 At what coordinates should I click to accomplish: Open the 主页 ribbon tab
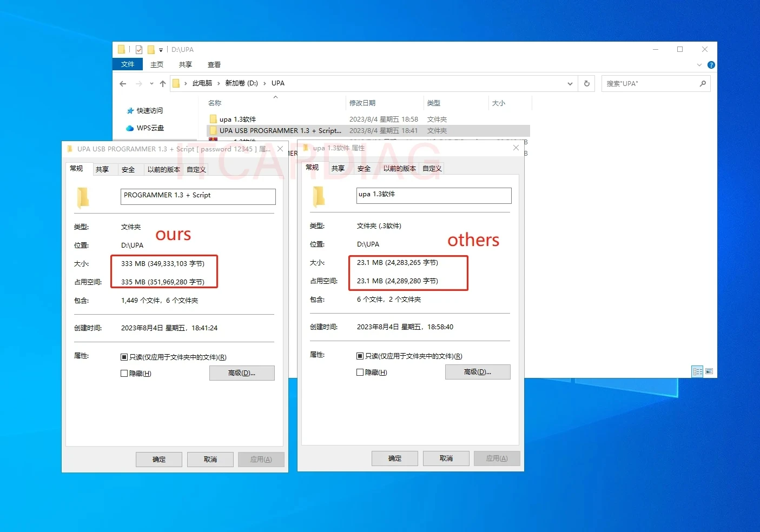tap(157, 64)
